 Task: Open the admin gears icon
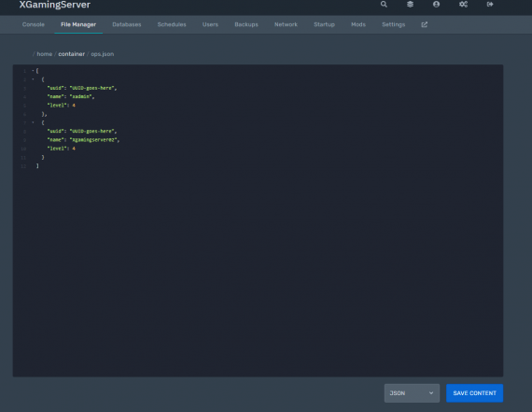click(x=463, y=5)
